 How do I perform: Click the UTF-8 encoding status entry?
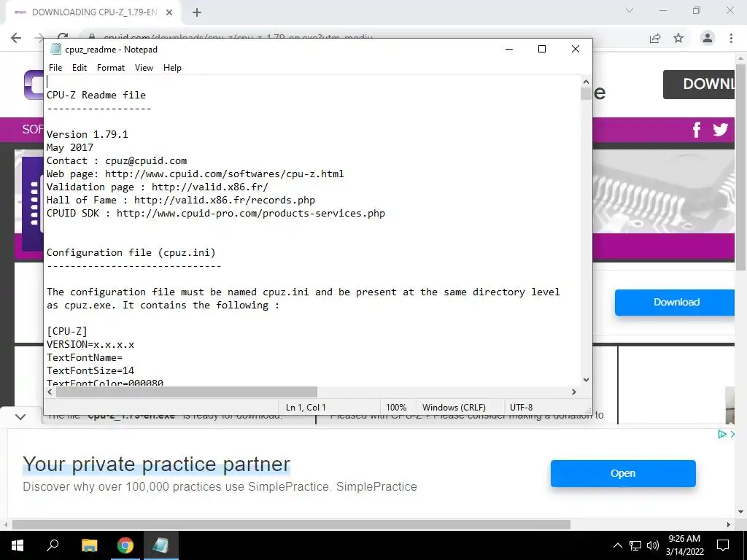click(x=521, y=407)
